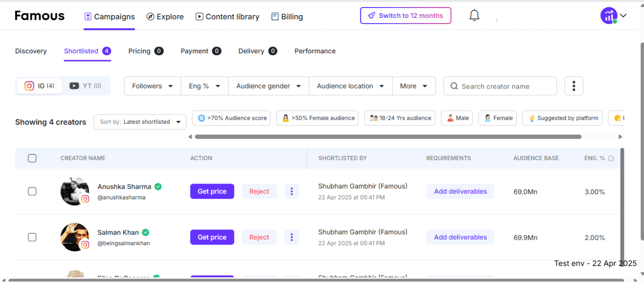The image size is (644, 282).
Task: Expand the Followers filter dropdown
Action: click(x=153, y=86)
